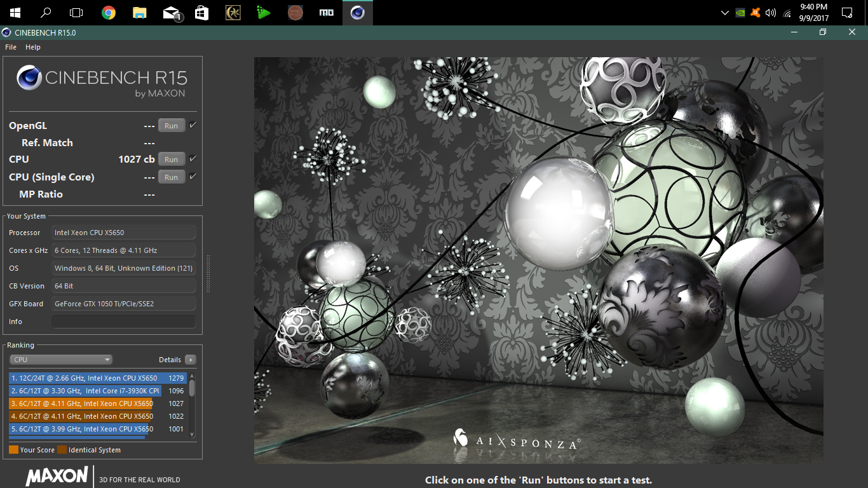Click the taskbar clock showing 9:40 PM
The width and height of the screenshot is (868, 488).
(x=813, y=13)
